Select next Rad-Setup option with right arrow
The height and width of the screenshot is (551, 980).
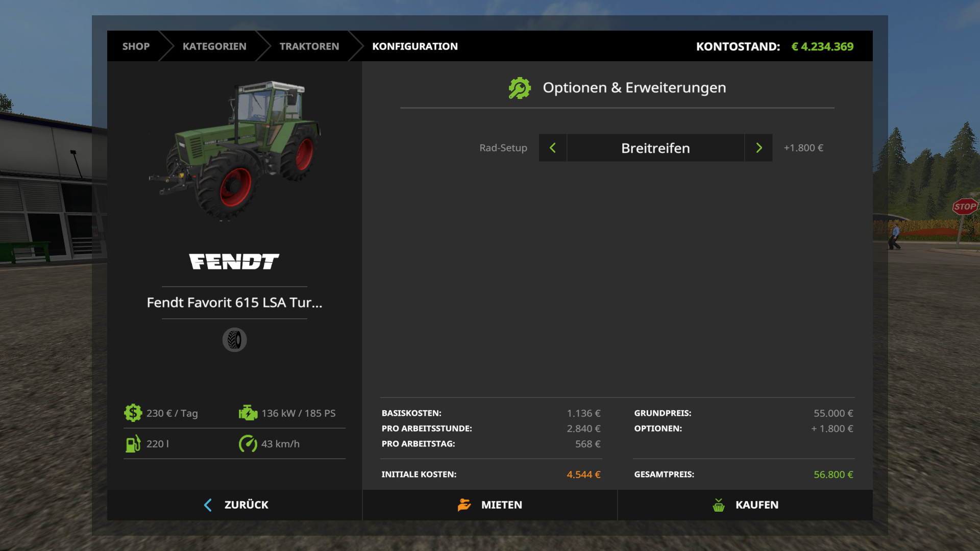[x=758, y=148]
